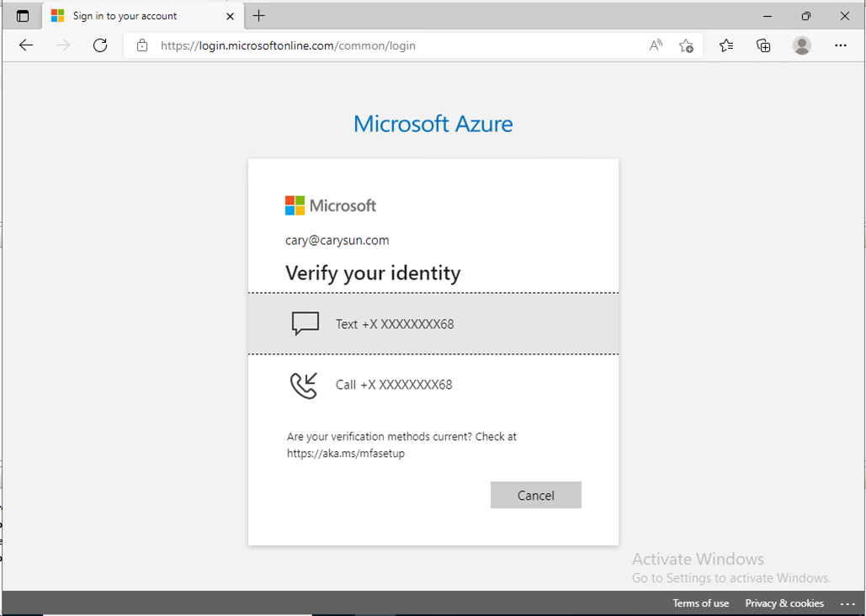Viewport: 866px width, 616px height.
Task: Open the Privacy & cookies link
Action: 784,603
